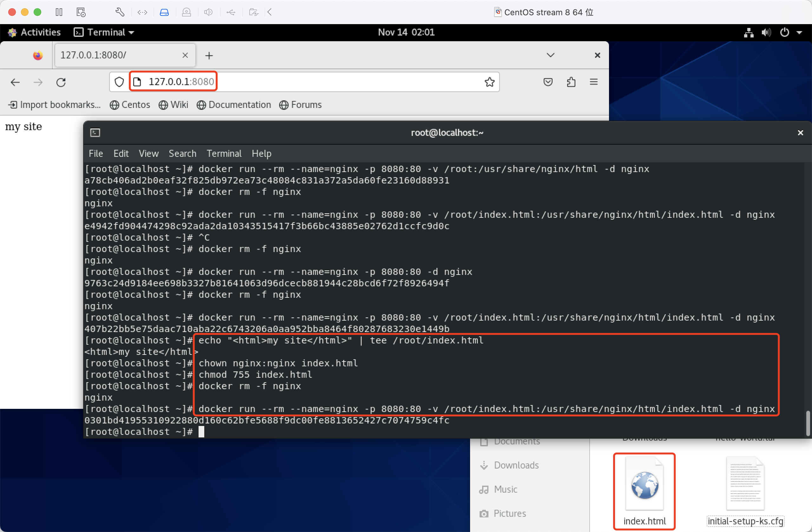Image resolution: width=812 pixels, height=532 pixels.
Task: Click the volume icon in top bar
Action: tap(766, 32)
